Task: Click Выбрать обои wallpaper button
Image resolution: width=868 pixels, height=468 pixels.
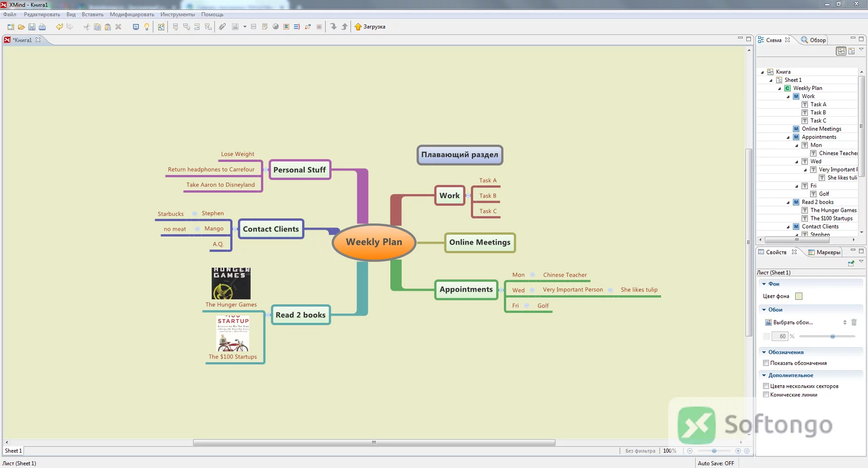Action: (x=789, y=323)
